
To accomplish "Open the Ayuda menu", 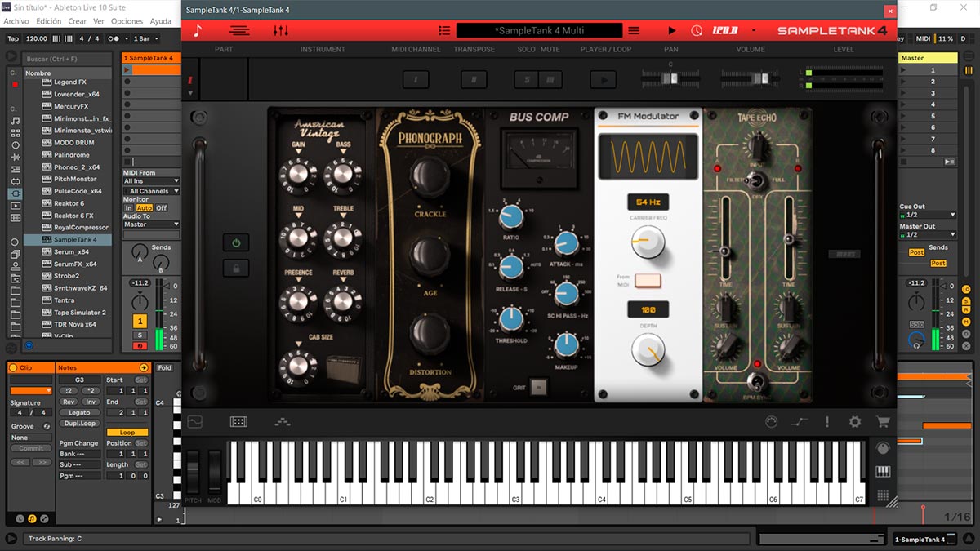I will (x=161, y=21).
